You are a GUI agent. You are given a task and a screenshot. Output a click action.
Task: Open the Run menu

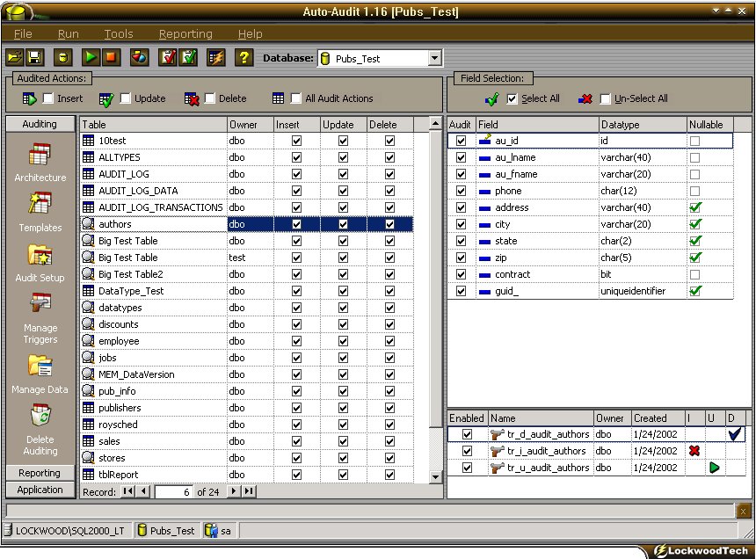(x=68, y=33)
